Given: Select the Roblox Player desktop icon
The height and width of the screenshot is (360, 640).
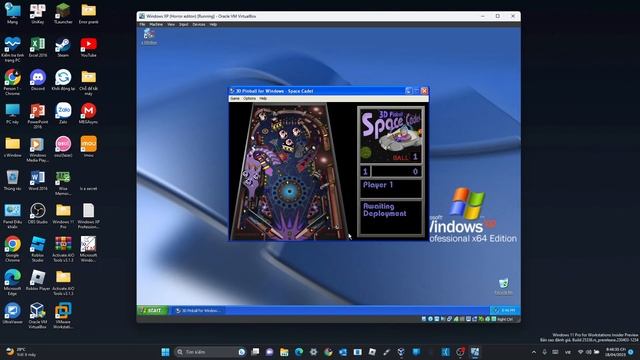Looking at the screenshot, I should pos(38,280).
